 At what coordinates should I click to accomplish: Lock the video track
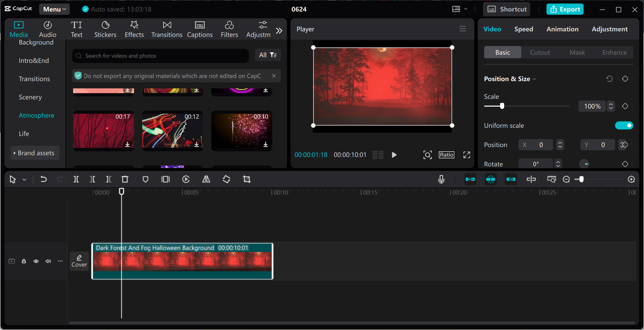(x=24, y=261)
